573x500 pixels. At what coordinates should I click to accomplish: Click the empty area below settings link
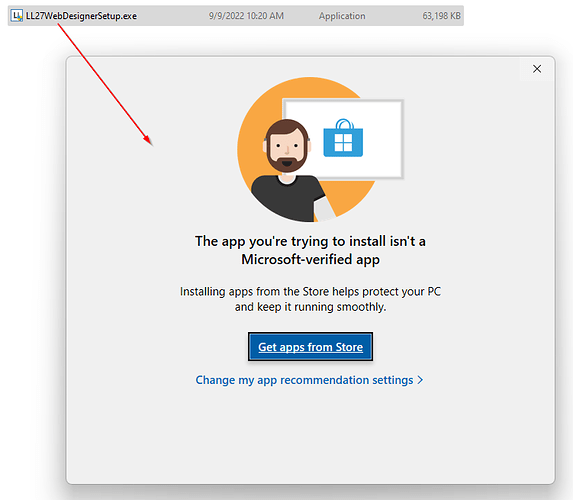pos(310,435)
